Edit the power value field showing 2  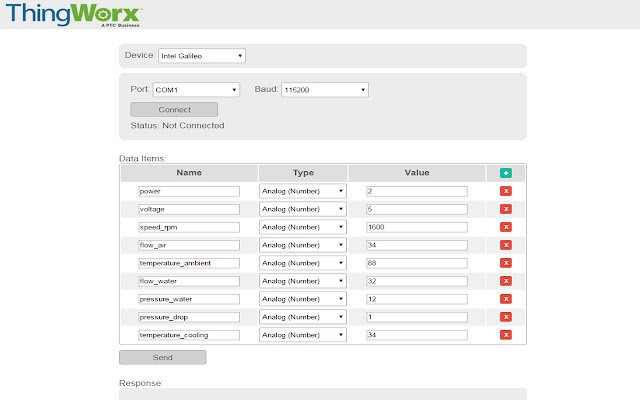[417, 191]
